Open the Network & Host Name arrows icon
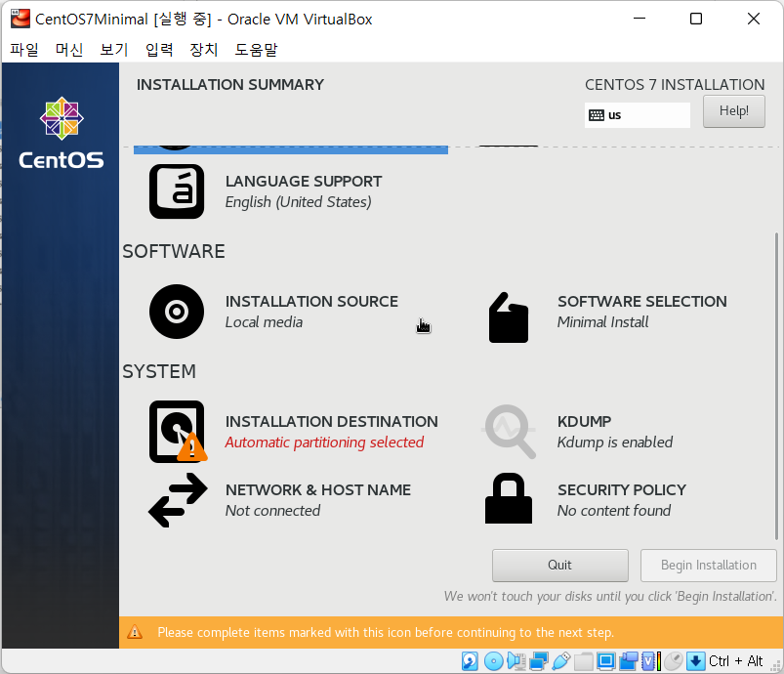 [178, 500]
